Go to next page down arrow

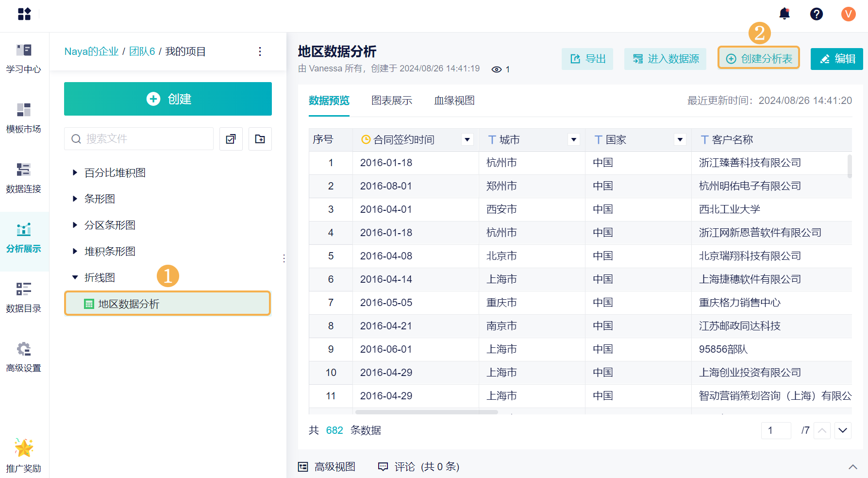[843, 430]
